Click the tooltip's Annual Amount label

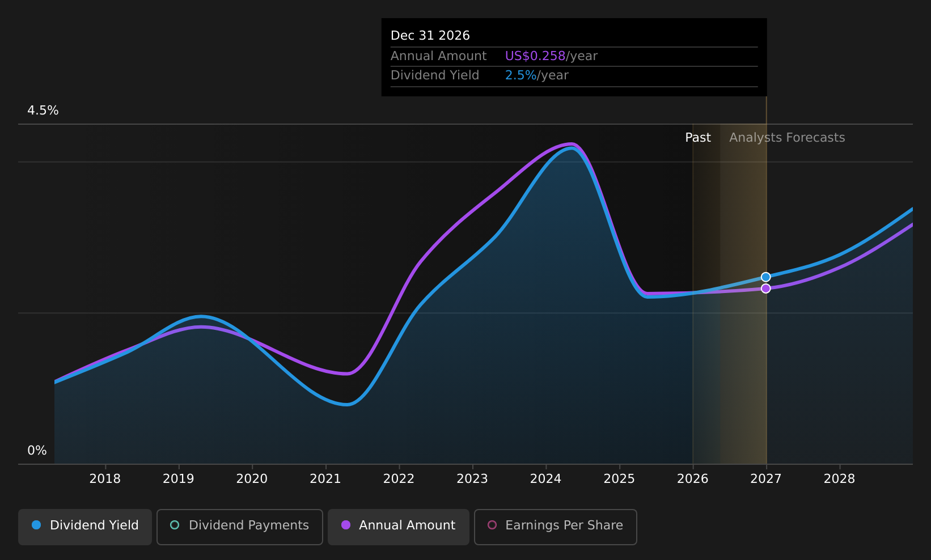(438, 56)
